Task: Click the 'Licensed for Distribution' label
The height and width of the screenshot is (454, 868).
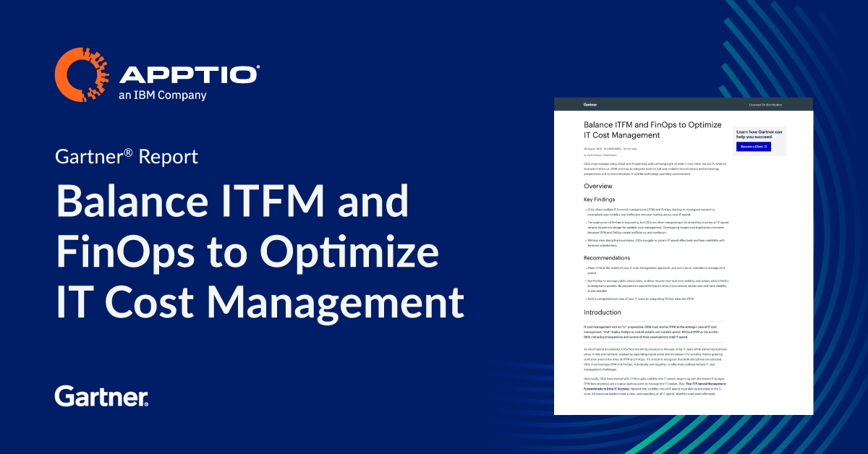Action: [765, 104]
